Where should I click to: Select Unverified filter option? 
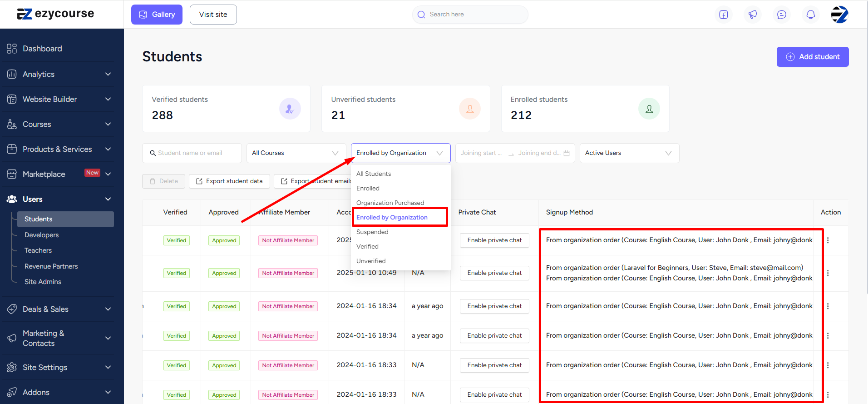coord(401,261)
